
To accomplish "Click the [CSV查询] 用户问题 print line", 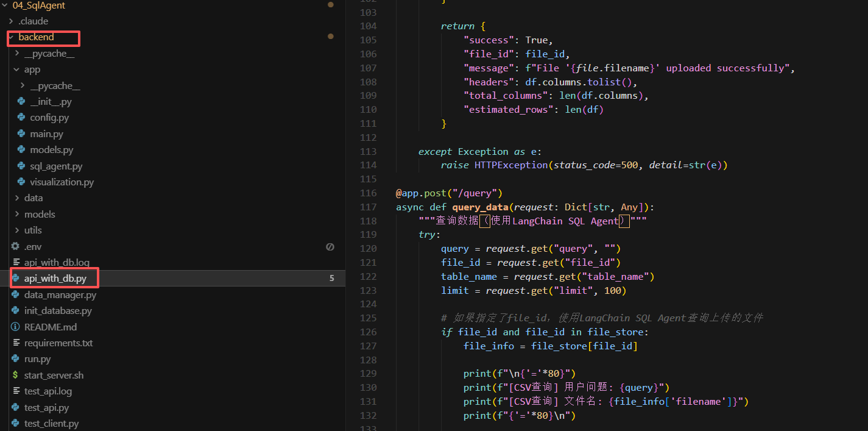I will [x=566, y=388].
